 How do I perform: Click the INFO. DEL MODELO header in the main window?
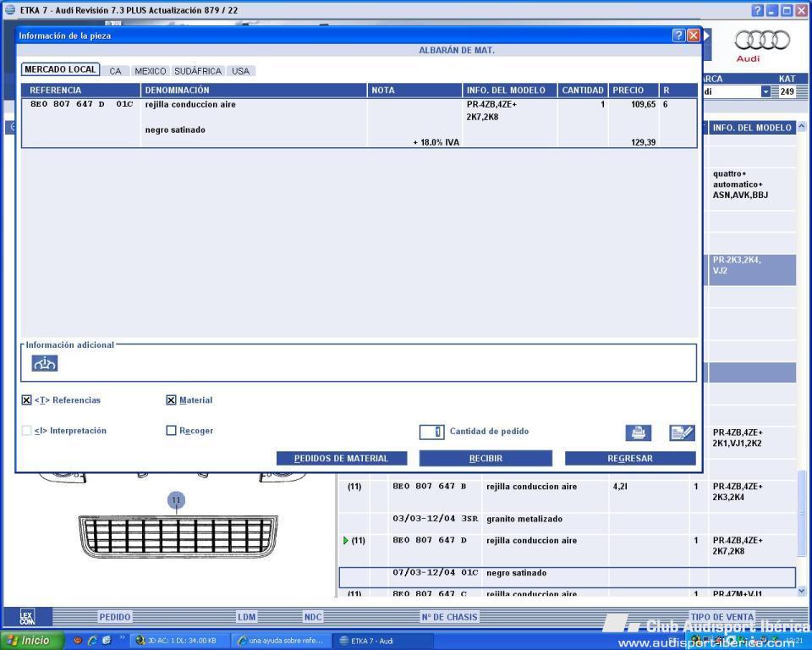tap(752, 128)
